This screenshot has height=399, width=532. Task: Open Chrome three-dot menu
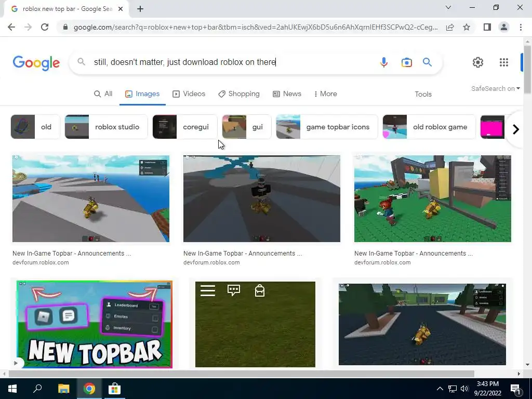click(x=521, y=27)
